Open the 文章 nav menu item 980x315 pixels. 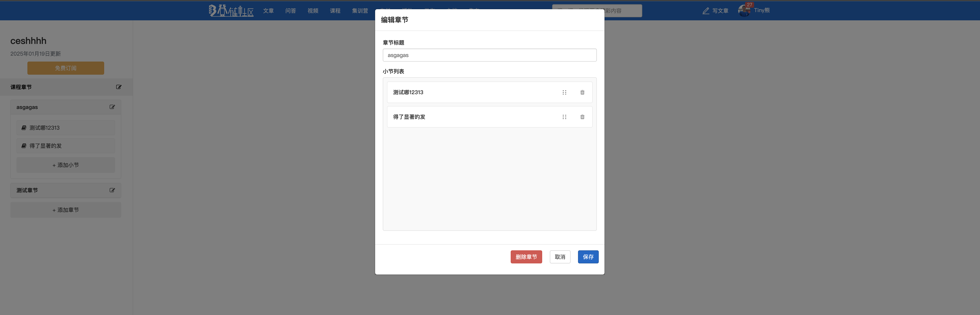coord(268,11)
